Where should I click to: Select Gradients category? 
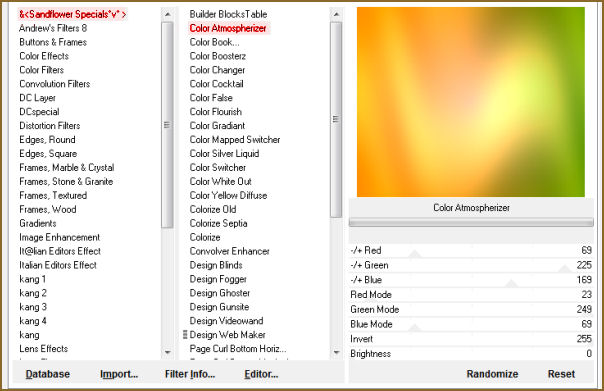tap(38, 223)
